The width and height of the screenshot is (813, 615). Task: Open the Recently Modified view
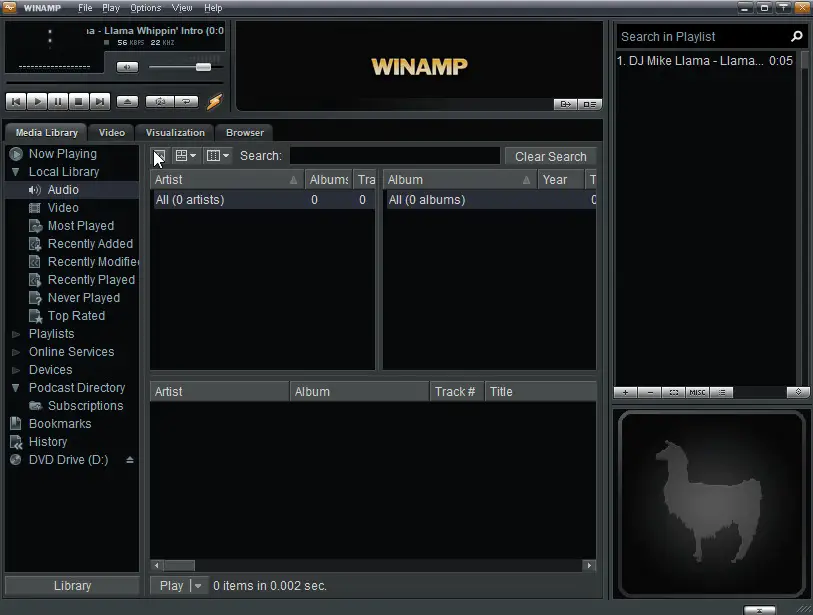(92, 262)
